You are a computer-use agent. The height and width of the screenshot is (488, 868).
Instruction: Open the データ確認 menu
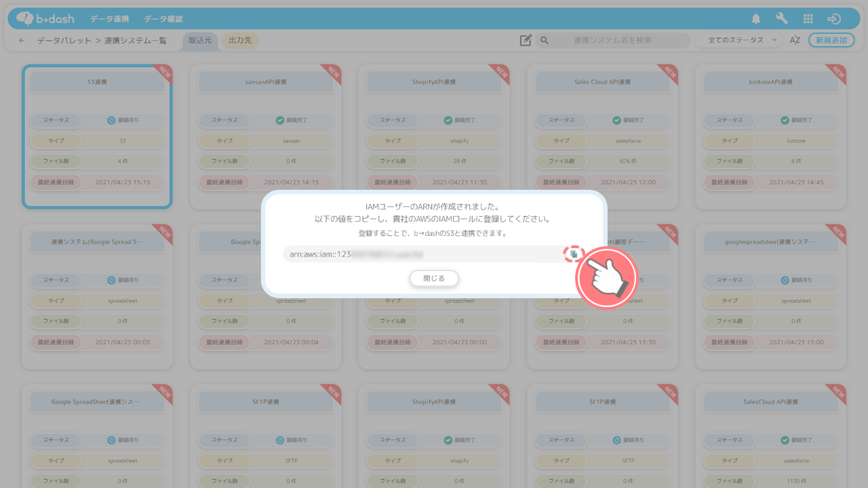click(x=163, y=19)
